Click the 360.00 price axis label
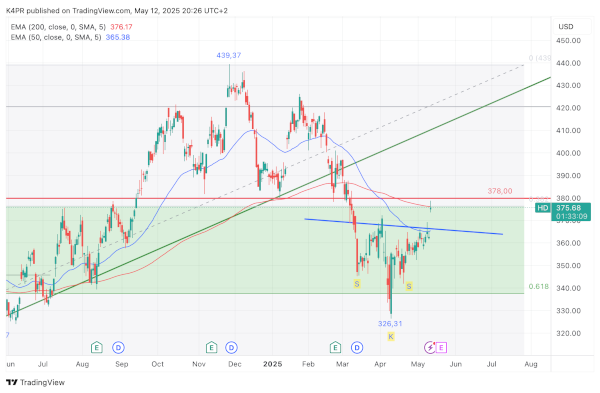The height and width of the screenshot is (393, 600). (x=568, y=243)
